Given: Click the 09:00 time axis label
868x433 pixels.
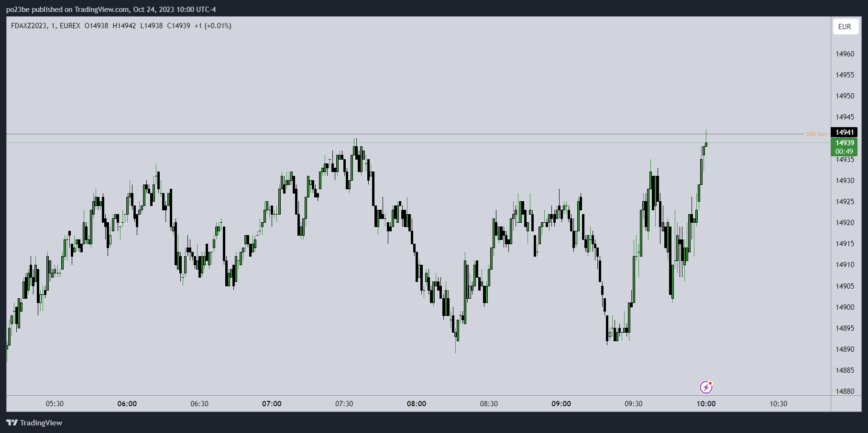Looking at the screenshot, I should coord(561,404).
